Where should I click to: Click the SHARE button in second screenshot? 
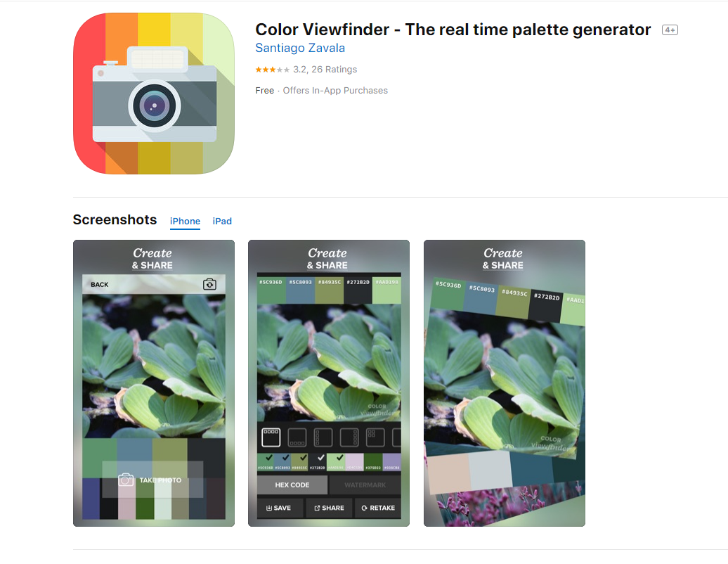click(x=329, y=508)
